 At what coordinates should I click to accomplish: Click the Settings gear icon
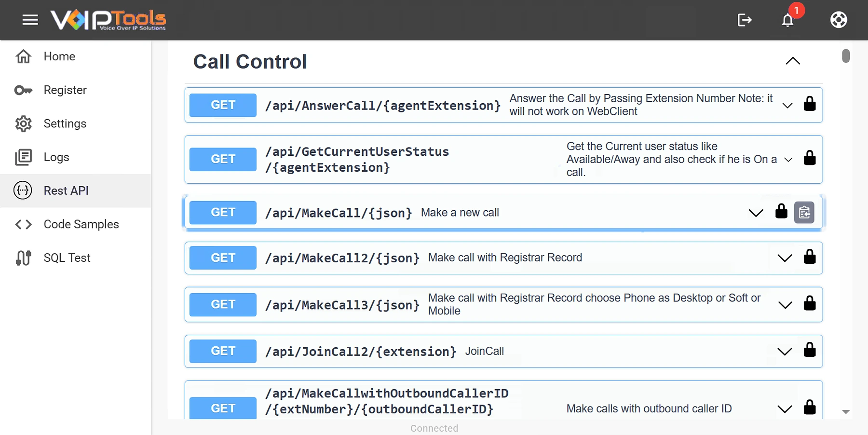(23, 123)
